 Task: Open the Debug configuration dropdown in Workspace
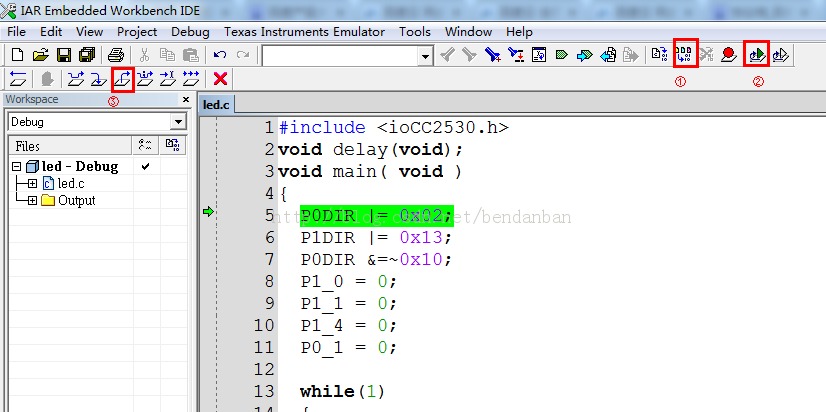pyautogui.click(x=178, y=122)
